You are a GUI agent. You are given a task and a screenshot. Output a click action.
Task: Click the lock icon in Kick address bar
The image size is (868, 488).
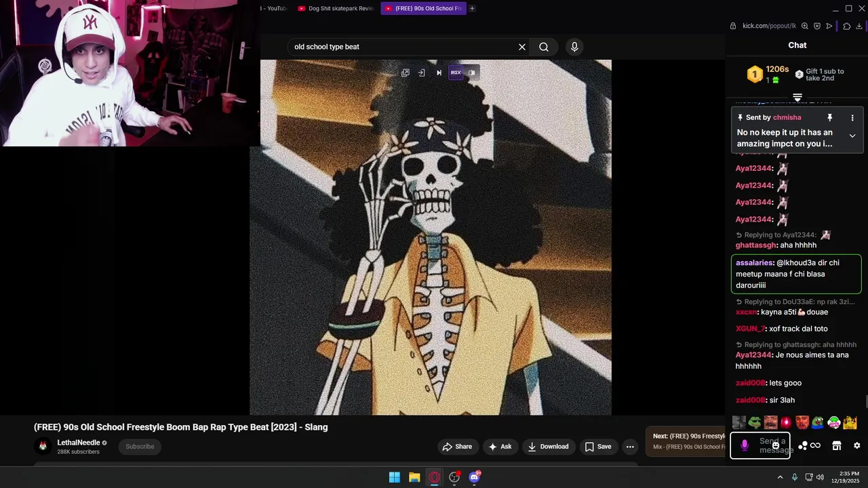[733, 26]
